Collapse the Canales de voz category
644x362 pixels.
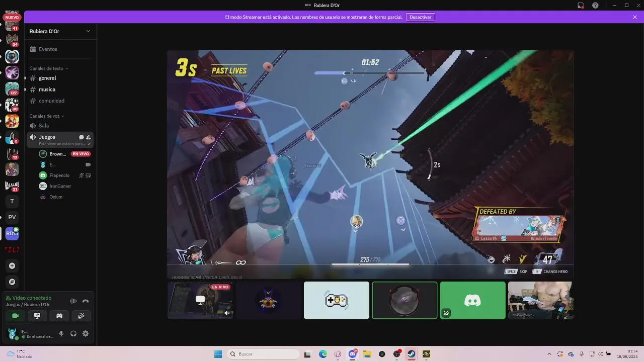point(47,116)
